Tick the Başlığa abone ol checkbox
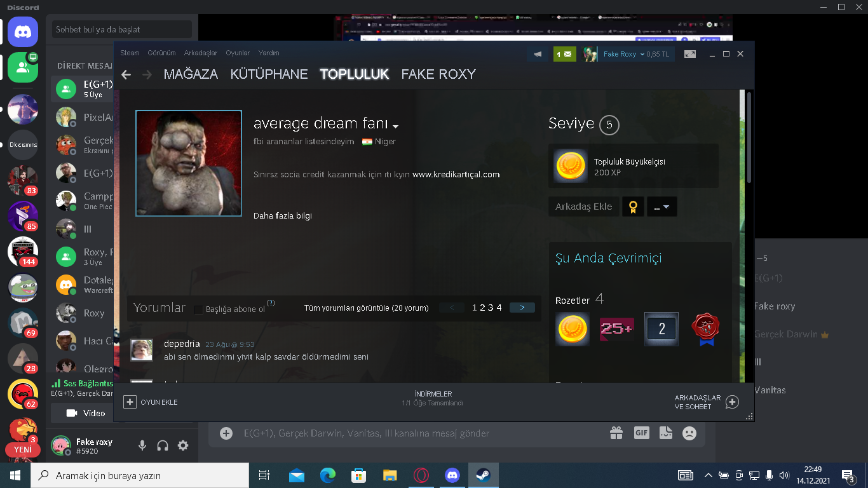This screenshot has width=868, height=488. coord(199,309)
